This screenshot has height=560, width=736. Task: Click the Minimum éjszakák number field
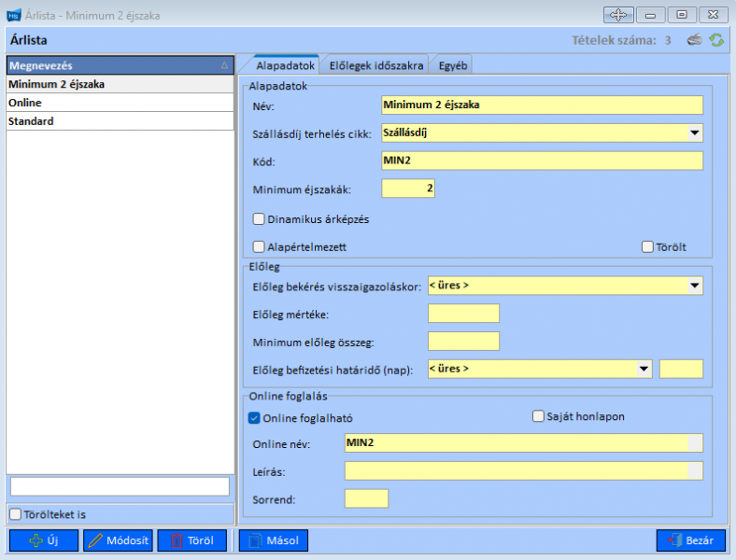[408, 189]
